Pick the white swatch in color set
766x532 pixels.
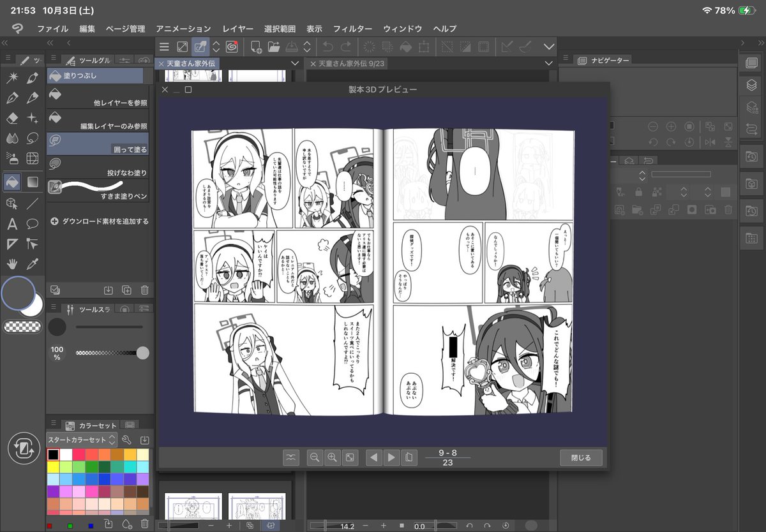[x=66, y=455]
